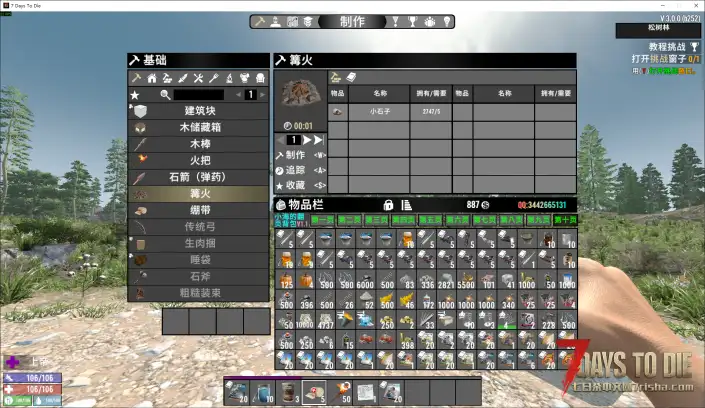The image size is (705, 408).
Task: Select 篝火 recipe
Action: point(199,194)
